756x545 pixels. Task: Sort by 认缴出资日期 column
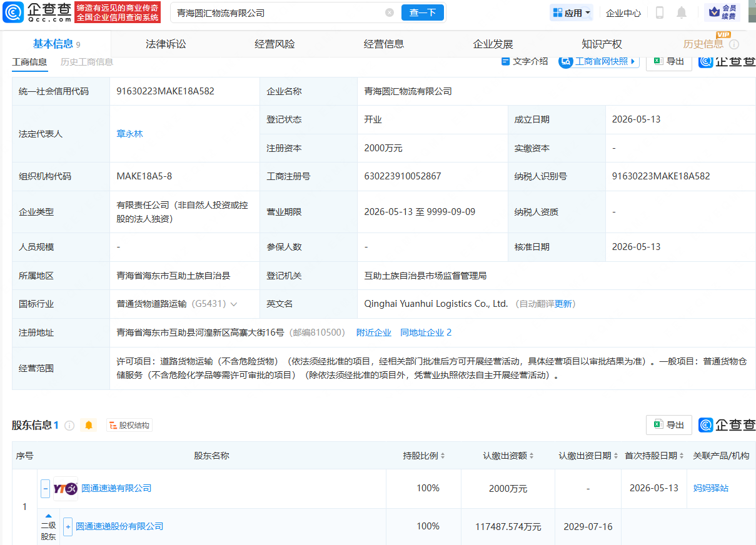tap(616, 456)
